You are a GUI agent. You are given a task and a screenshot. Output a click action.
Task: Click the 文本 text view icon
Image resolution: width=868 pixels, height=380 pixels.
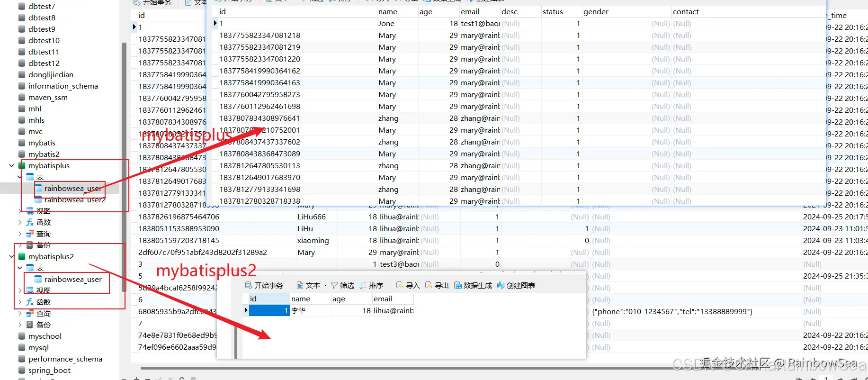300,285
